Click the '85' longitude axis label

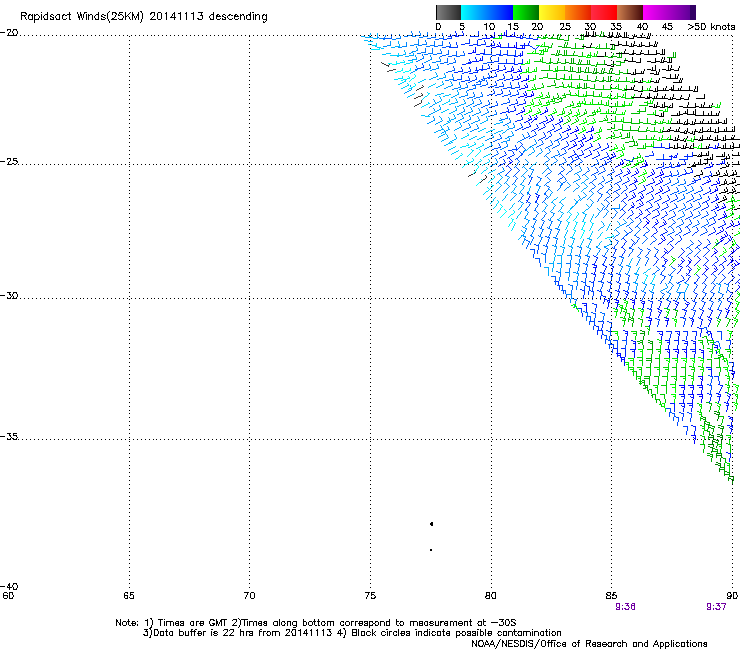tap(611, 596)
